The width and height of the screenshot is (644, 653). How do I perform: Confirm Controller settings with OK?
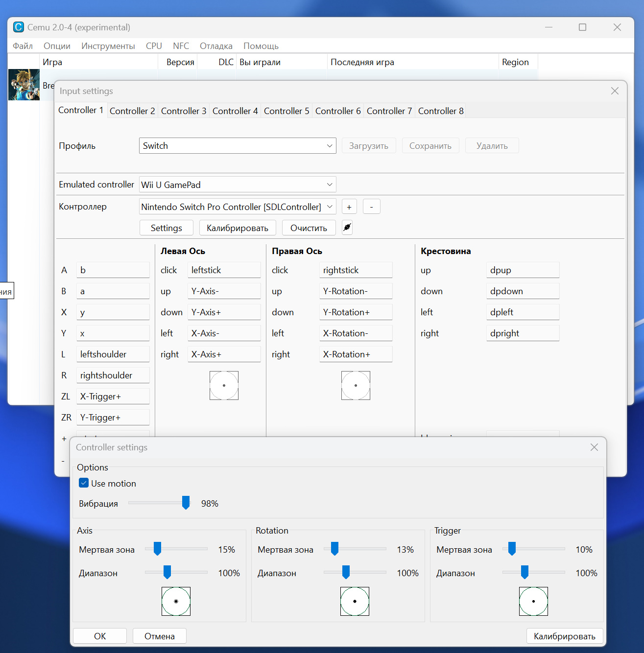pos(100,636)
